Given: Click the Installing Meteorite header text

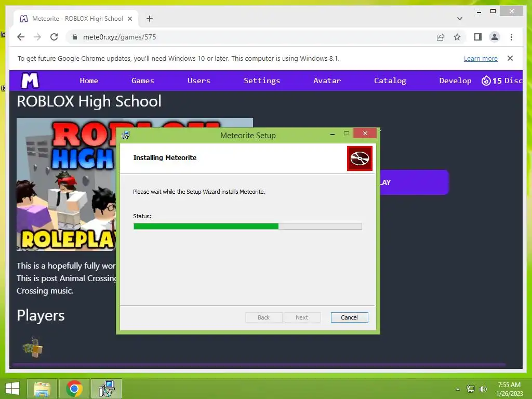Looking at the screenshot, I should click(165, 157).
